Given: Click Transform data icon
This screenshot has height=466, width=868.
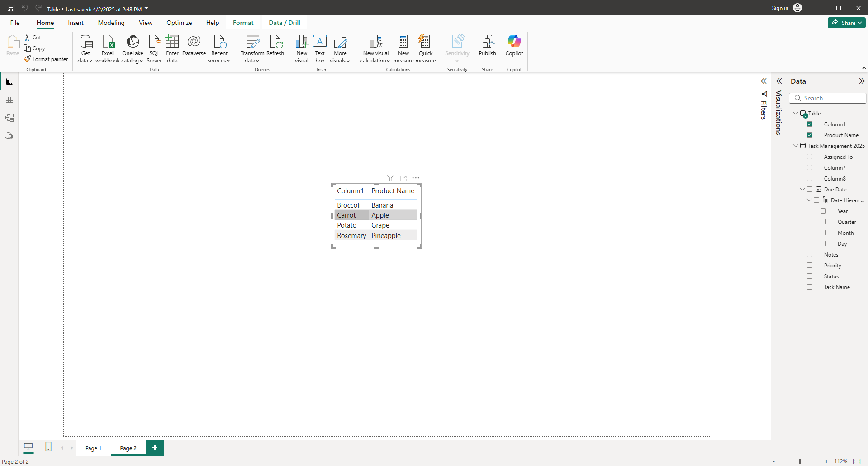Looking at the screenshot, I should [253, 42].
